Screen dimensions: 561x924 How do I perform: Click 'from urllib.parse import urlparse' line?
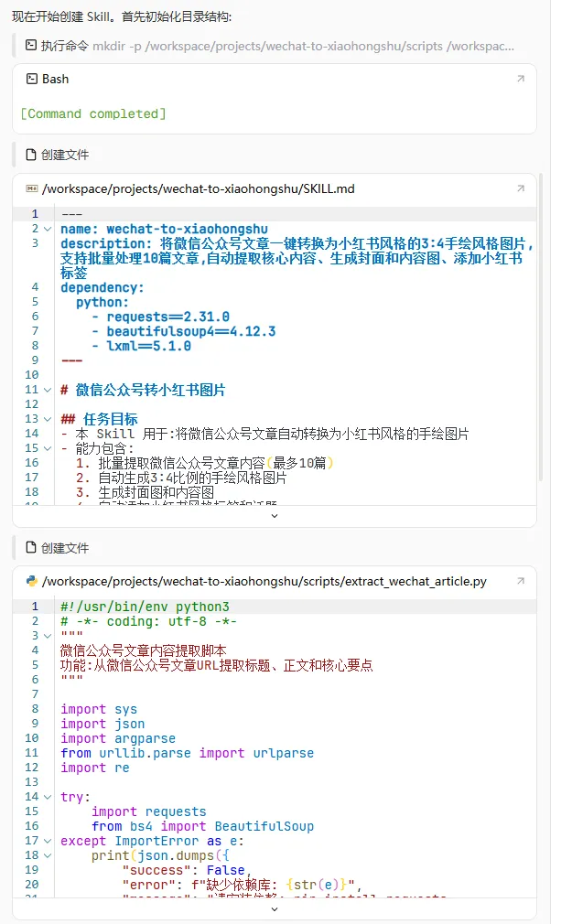[188, 753]
